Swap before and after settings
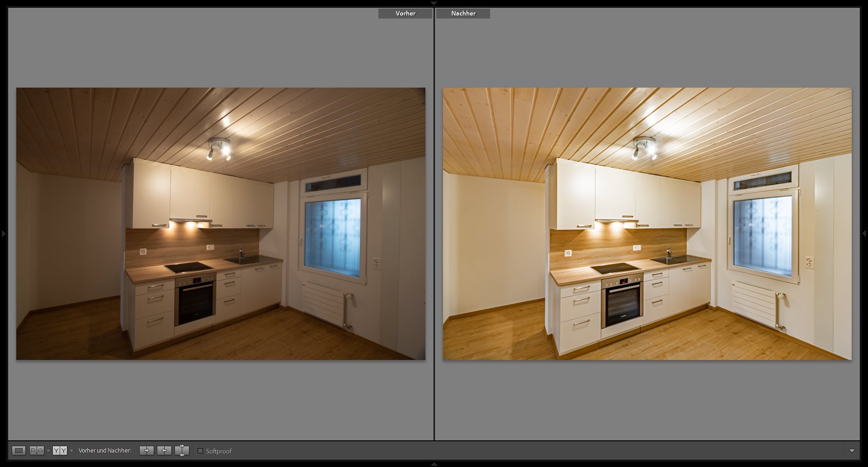 point(182,450)
